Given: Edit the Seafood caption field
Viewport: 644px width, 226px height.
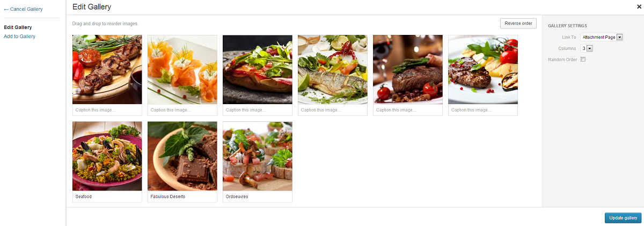Looking at the screenshot, I should [x=107, y=196].
